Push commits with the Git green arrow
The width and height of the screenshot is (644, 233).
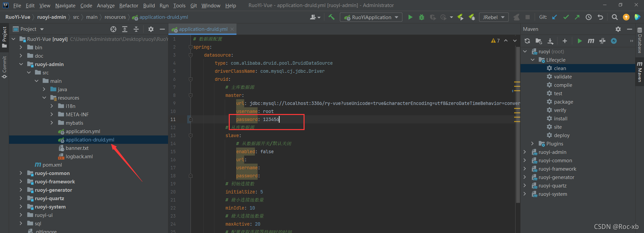pyautogui.click(x=577, y=17)
